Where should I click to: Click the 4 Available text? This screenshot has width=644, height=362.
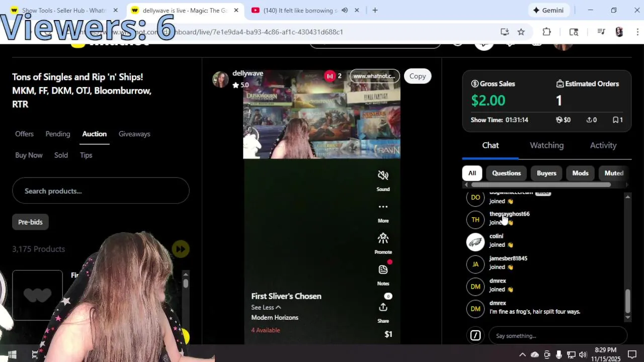[266, 330]
